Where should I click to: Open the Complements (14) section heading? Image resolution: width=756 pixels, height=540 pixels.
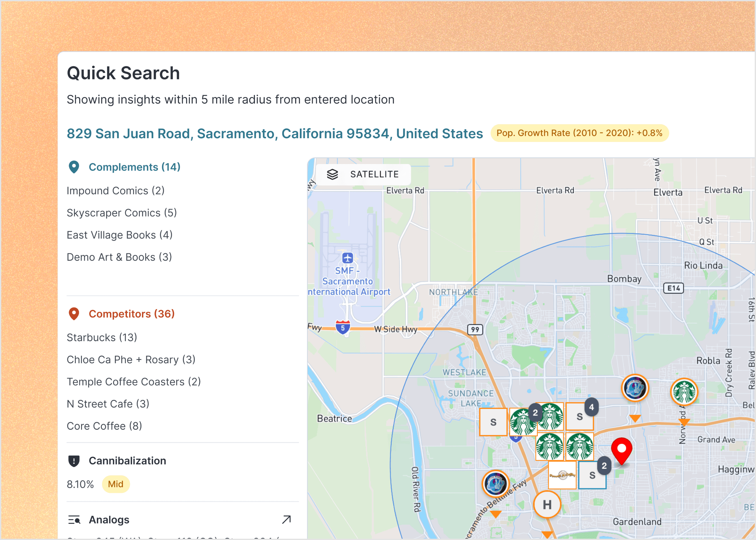pyautogui.click(x=134, y=167)
